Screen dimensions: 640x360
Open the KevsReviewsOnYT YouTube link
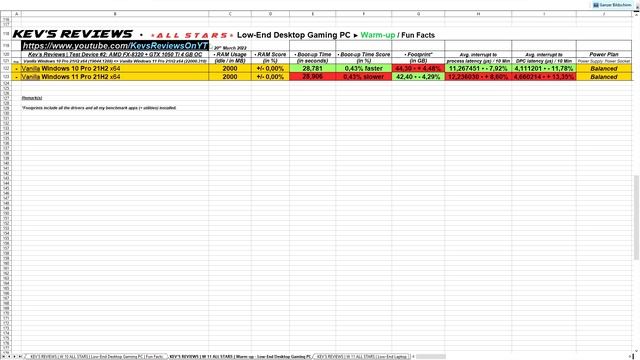pos(115,46)
